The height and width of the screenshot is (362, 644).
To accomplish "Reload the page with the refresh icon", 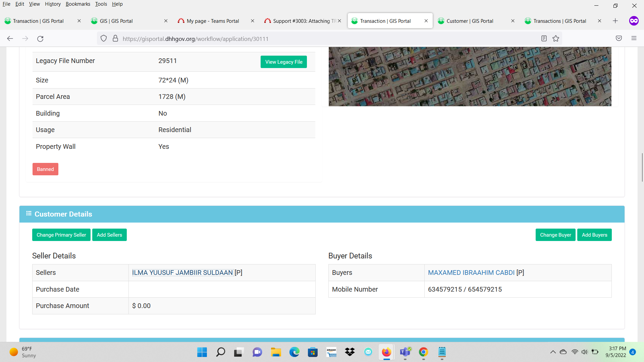I will click(x=40, y=39).
